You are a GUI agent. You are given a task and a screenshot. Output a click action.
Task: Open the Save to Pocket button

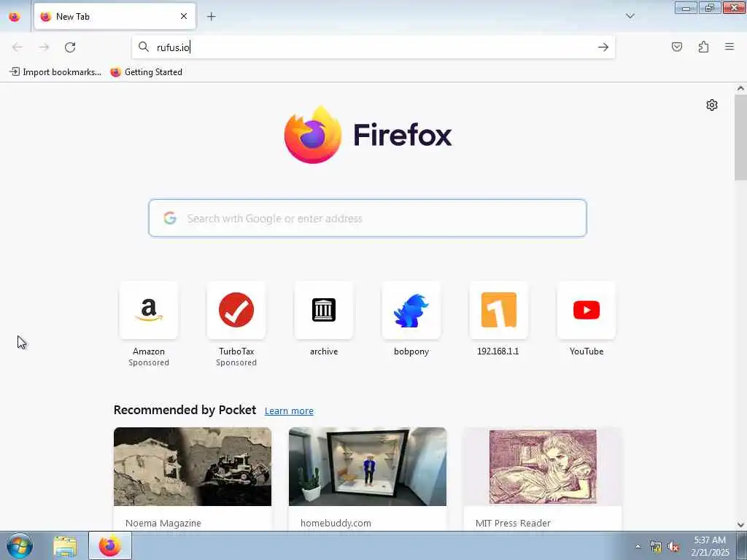pyautogui.click(x=677, y=47)
